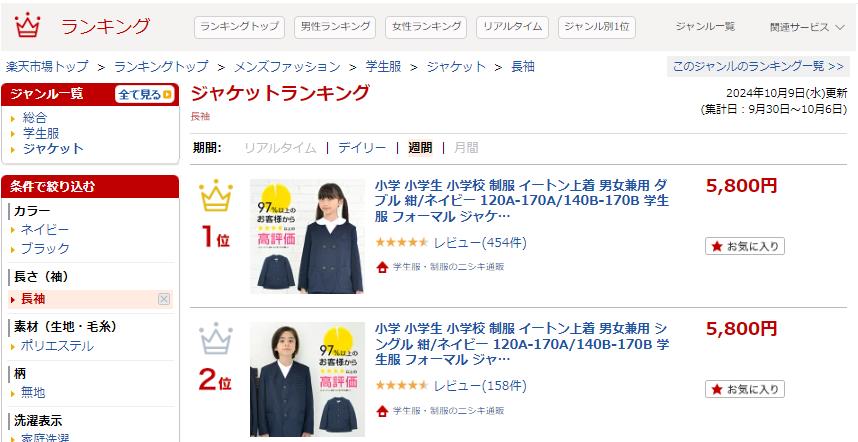858x442 pixels.
Task: Open the first-ranked double jacket thumbnail
Action: pos(308,236)
